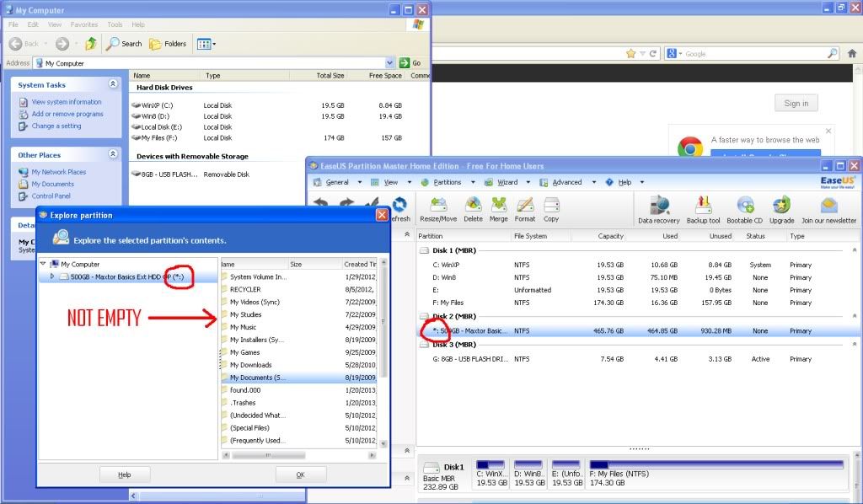Click the Copy partition icon
Image resolution: width=863 pixels, height=504 pixels.
(551, 210)
